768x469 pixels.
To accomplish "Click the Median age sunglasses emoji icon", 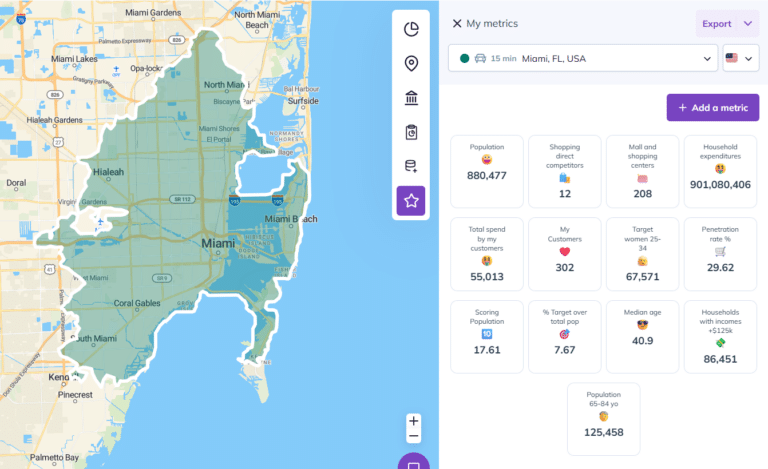I will 643,325.
